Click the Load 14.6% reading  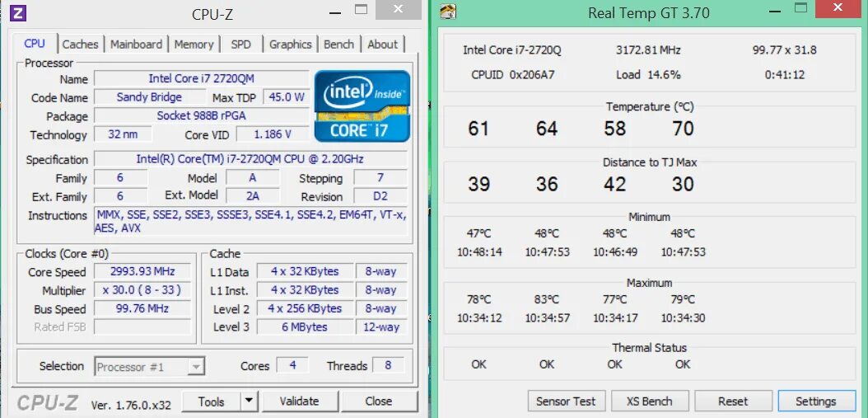[648, 74]
